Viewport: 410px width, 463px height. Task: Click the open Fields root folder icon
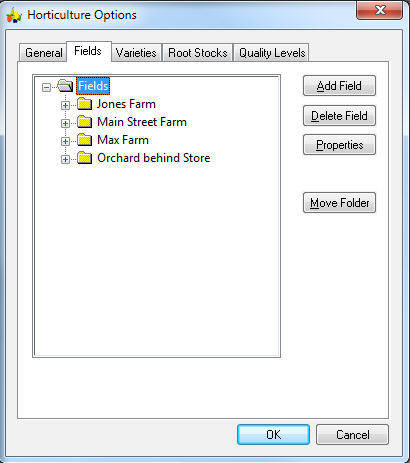click(x=65, y=86)
